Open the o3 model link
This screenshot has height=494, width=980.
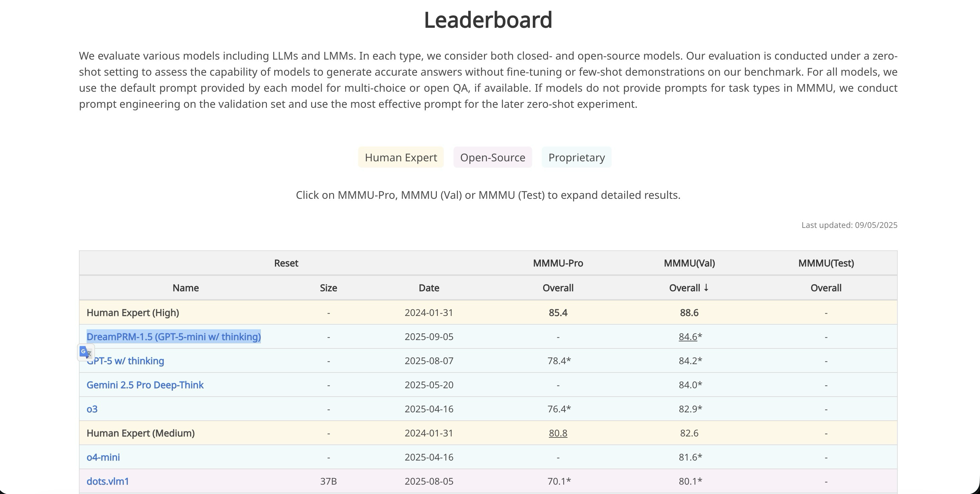(x=92, y=409)
